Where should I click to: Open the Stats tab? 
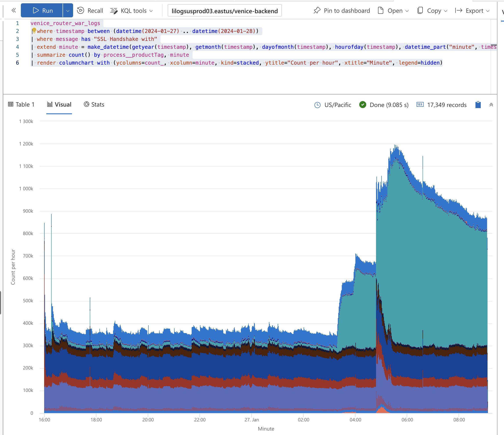(x=94, y=105)
